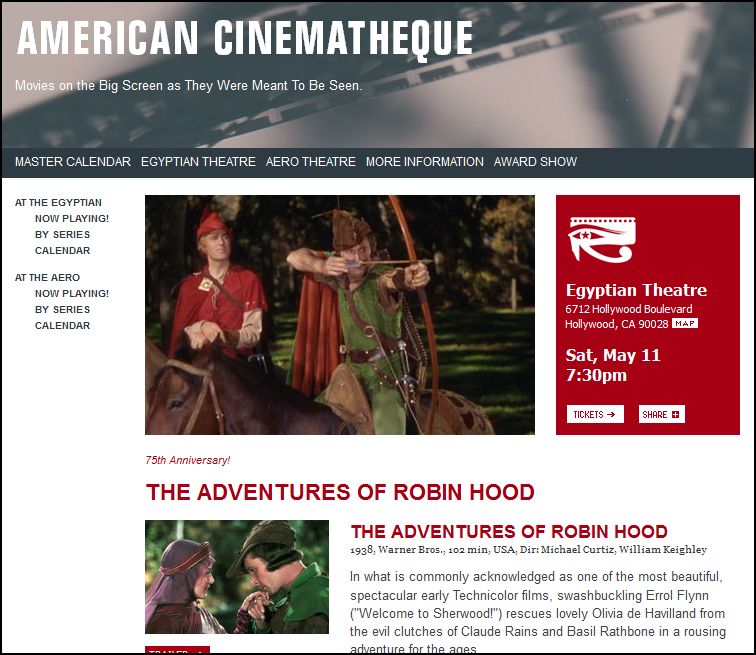Click the red TRAILER button below thumbnail

click(177, 650)
